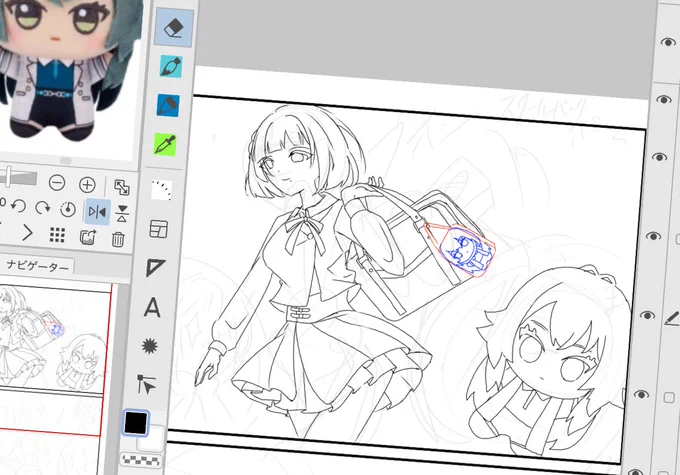
Task: Click the pencil editing-layer indicator icon
Action: pos(672,319)
